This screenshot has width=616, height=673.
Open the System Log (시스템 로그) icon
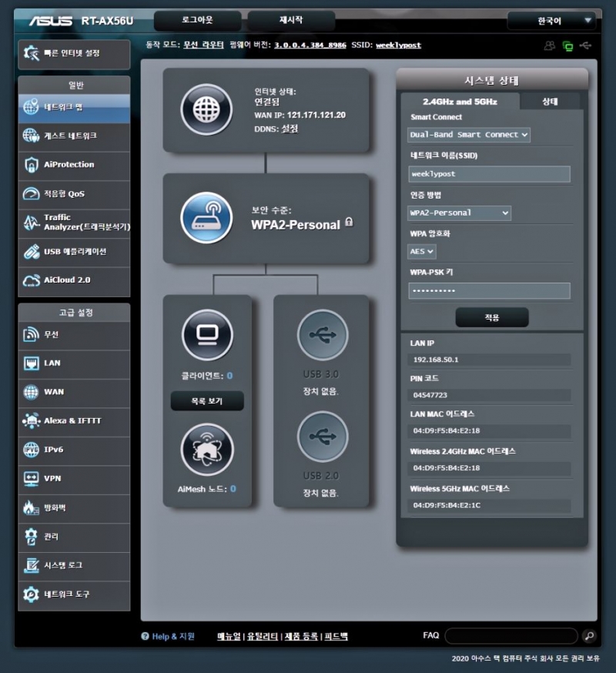pos(31,565)
